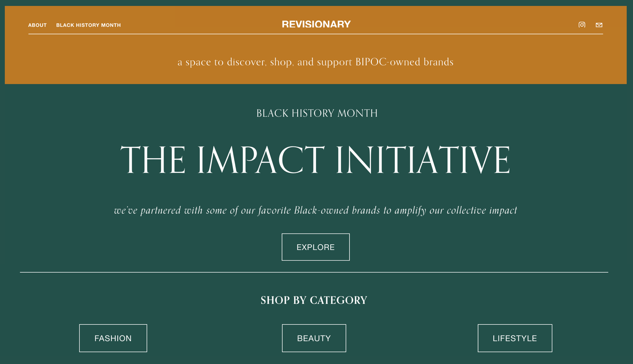Browse the LIFESTYLE category
Viewport: 633px width, 364px height.
[x=514, y=338]
